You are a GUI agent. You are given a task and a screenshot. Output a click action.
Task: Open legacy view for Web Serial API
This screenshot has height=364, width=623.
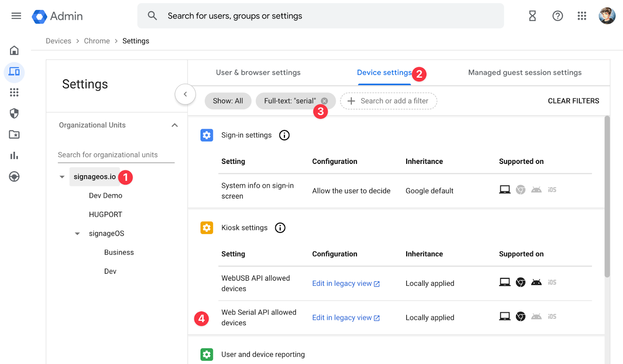pyautogui.click(x=345, y=318)
